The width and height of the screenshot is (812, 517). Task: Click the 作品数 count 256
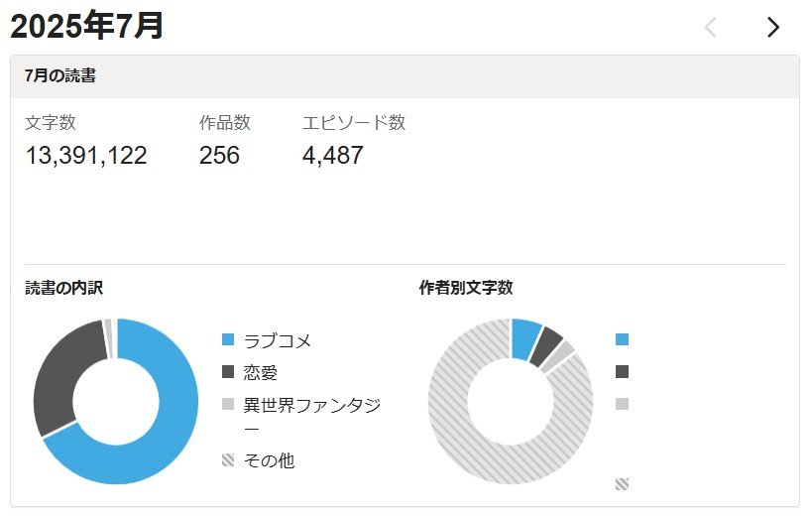[x=219, y=156]
